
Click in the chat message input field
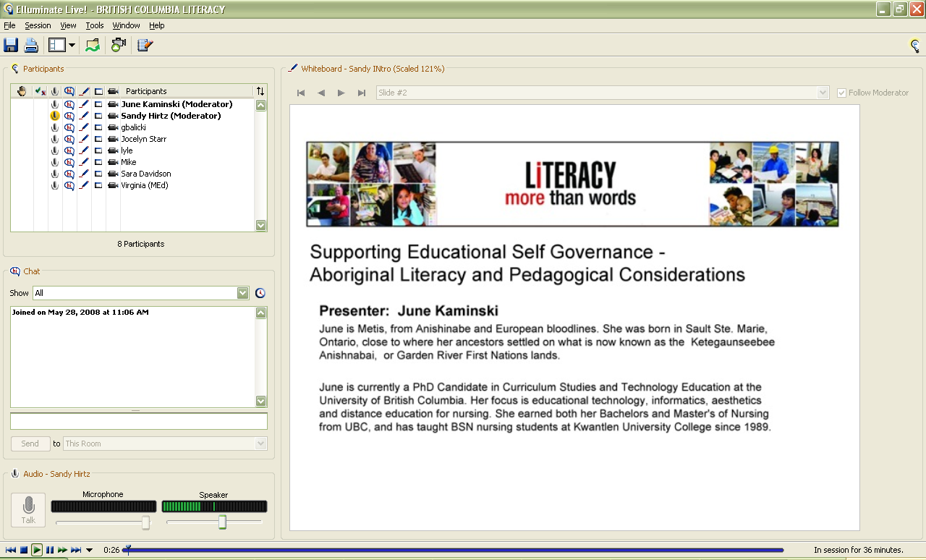tap(138, 421)
